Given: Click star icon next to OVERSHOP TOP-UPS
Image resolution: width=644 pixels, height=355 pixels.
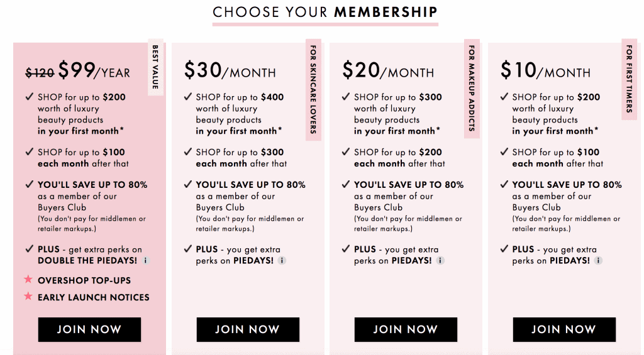Looking at the screenshot, I should pos(28,280).
